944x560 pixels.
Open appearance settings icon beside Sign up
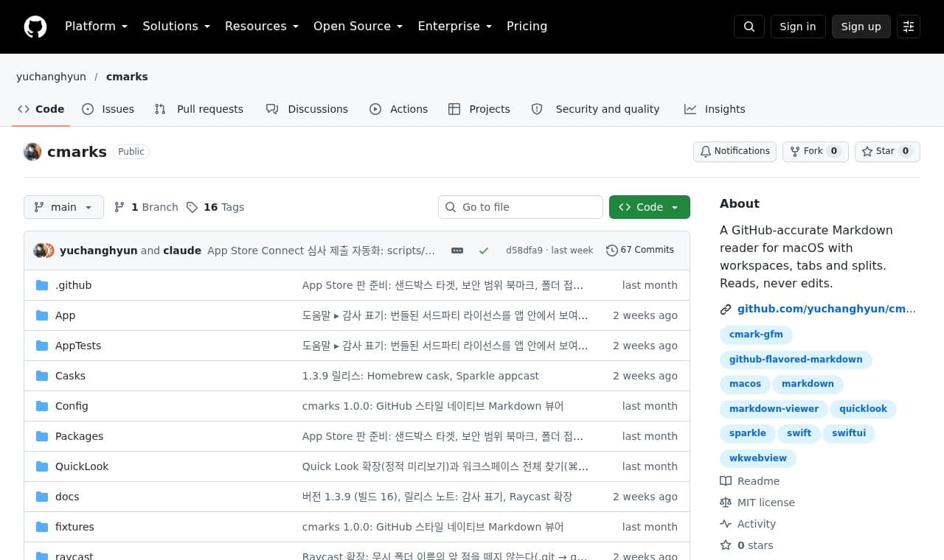click(x=909, y=27)
